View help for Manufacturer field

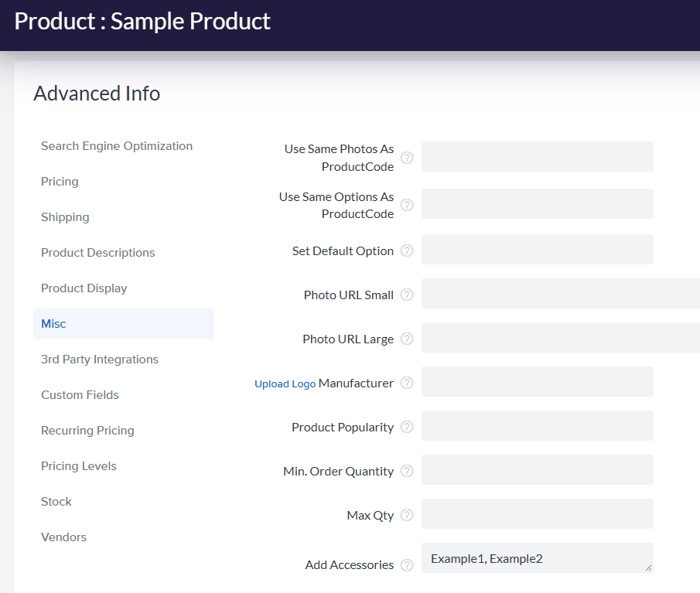[x=407, y=383]
